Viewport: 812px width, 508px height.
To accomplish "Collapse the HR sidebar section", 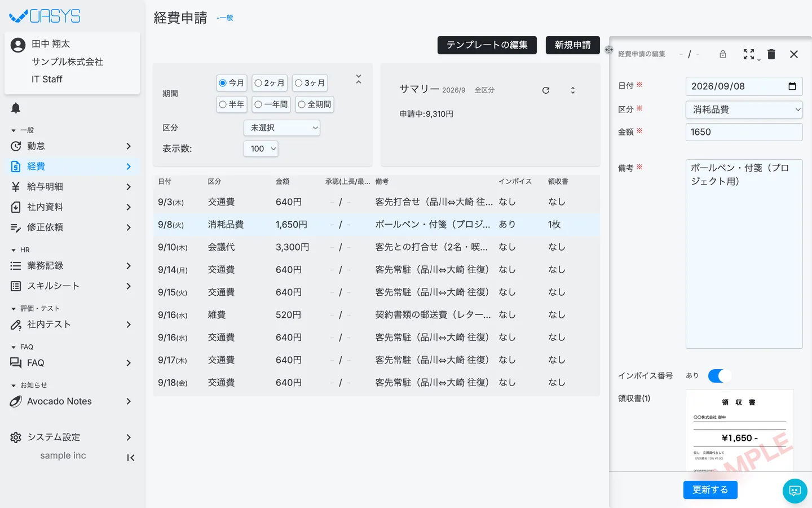I will coord(20,250).
